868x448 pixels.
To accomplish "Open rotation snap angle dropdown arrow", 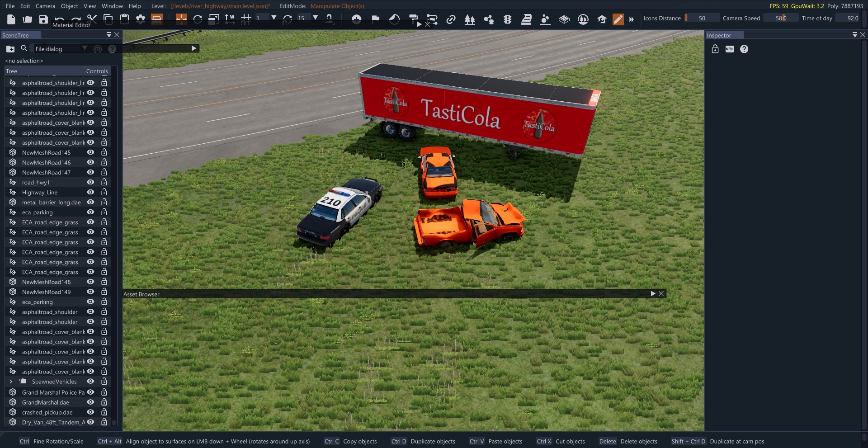I will (x=315, y=18).
